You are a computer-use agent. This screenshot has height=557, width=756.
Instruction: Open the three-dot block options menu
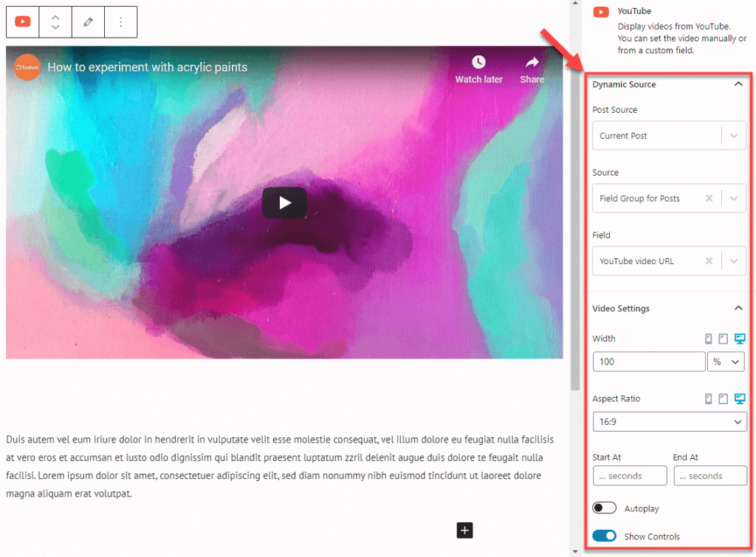click(x=121, y=22)
